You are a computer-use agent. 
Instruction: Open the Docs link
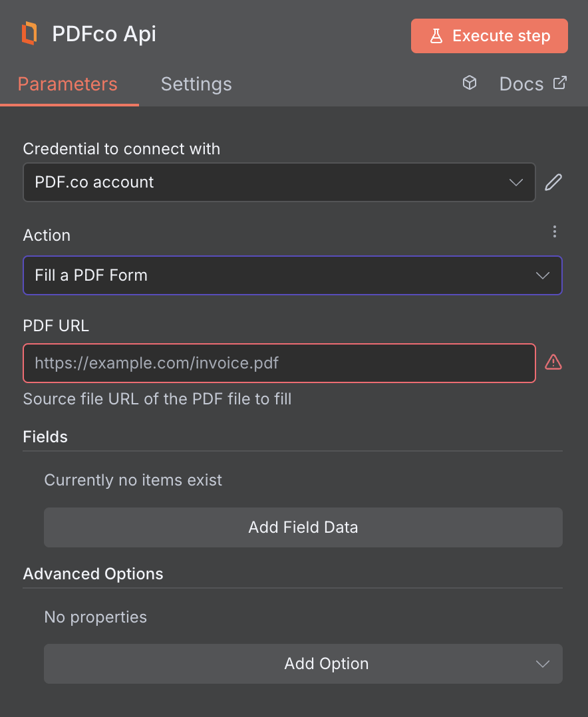click(x=521, y=83)
